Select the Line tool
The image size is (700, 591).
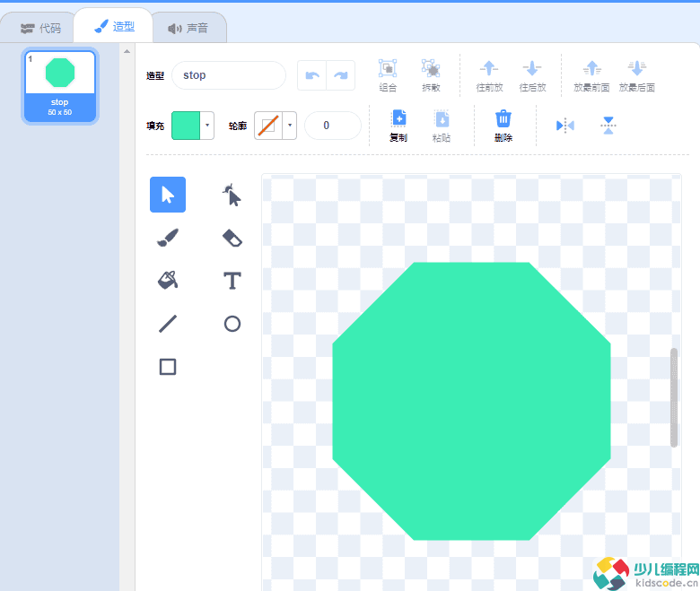tap(168, 324)
